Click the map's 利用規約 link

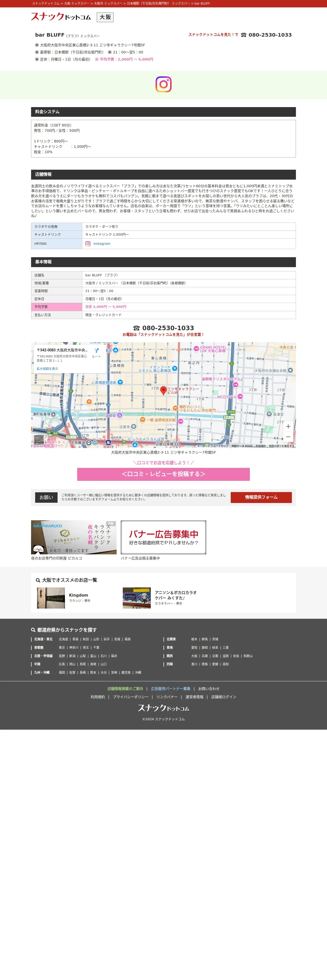click(x=260, y=446)
